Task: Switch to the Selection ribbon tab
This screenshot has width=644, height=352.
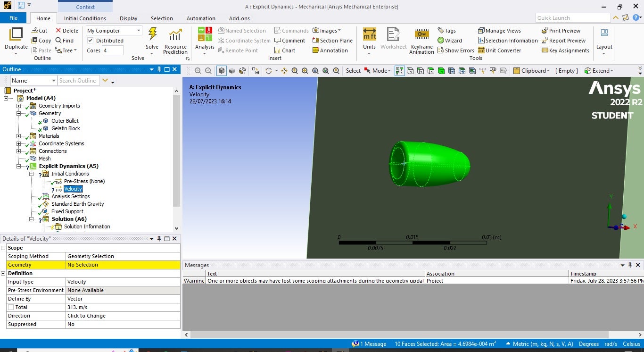Action: 162,18
